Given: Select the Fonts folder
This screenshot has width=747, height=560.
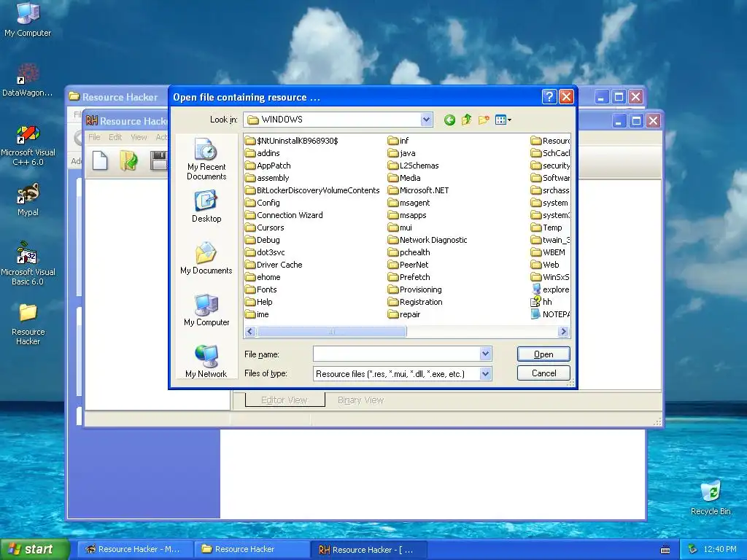Looking at the screenshot, I should pos(261,289).
